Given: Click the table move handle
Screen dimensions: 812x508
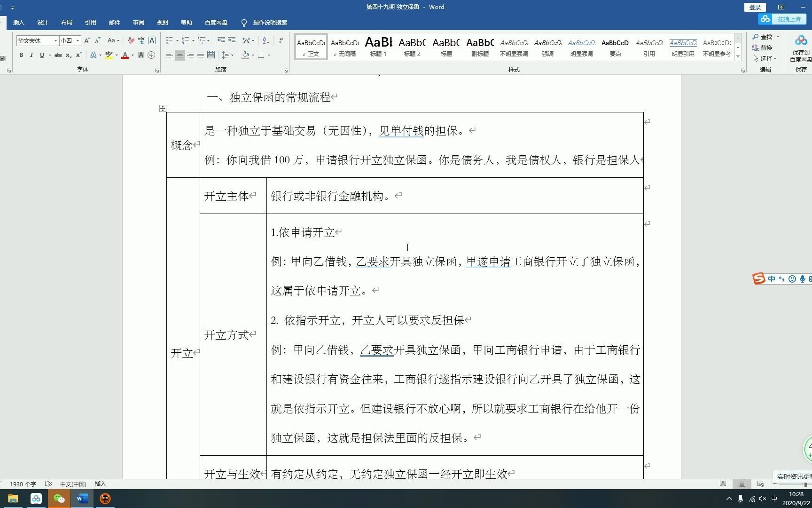Looking at the screenshot, I should click(x=163, y=109).
